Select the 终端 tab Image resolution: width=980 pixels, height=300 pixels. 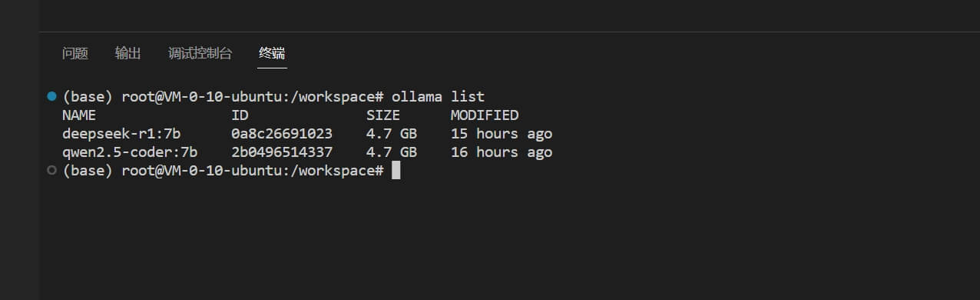272,53
